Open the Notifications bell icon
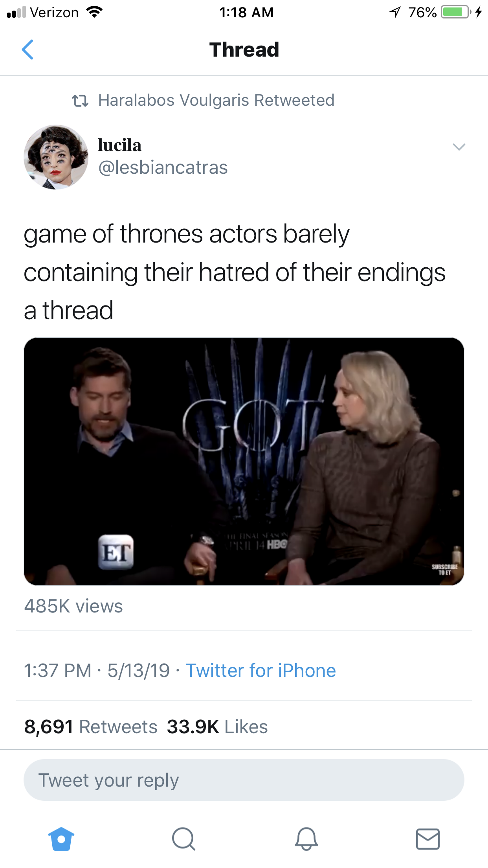Screen dimensions: 488x868 pos(306,839)
